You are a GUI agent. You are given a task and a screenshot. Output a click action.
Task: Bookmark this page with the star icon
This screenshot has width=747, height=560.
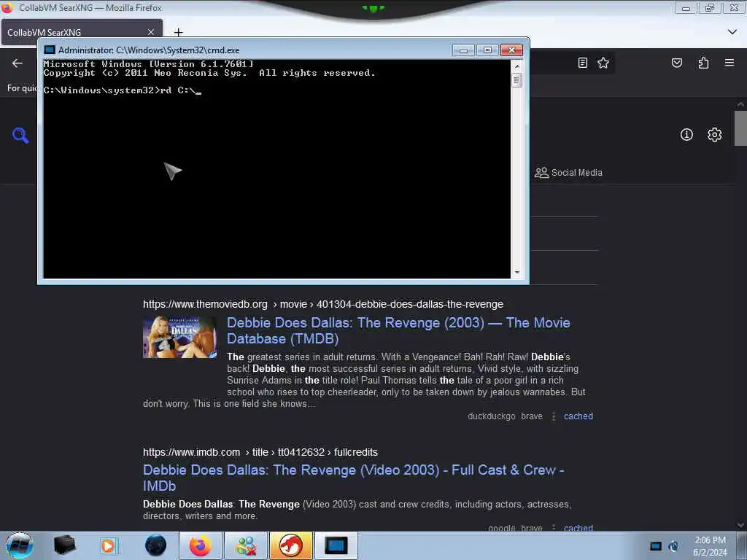pyautogui.click(x=603, y=63)
